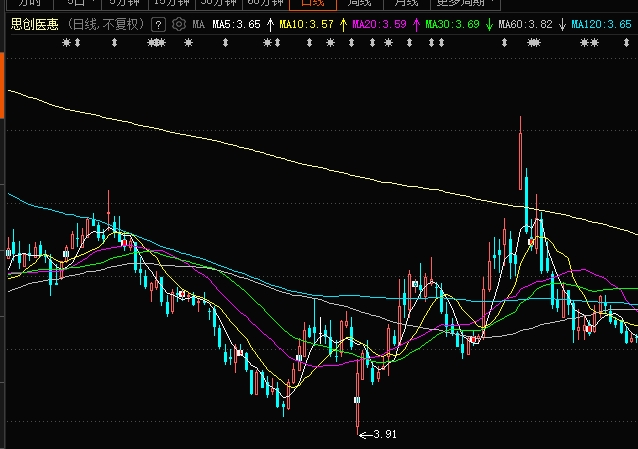
Task: Switch to the 15分钟 period tab
Action: (x=171, y=3)
